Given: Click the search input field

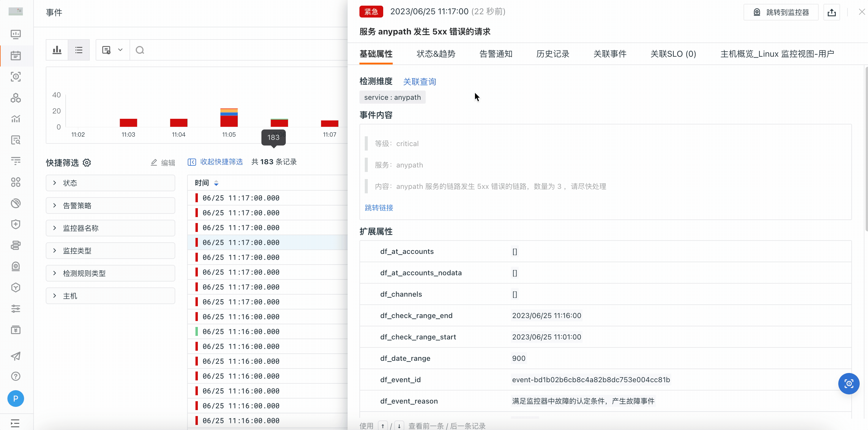Looking at the screenshot, I should click(x=239, y=50).
